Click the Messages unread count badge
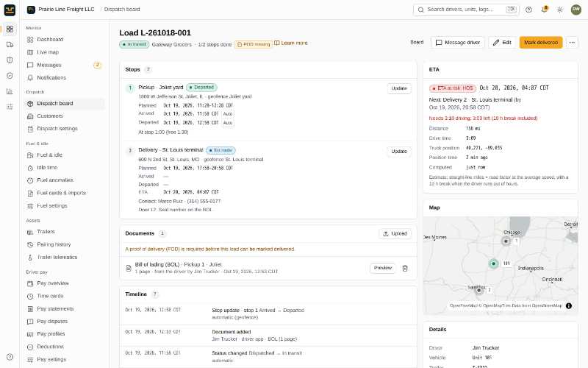 98,65
